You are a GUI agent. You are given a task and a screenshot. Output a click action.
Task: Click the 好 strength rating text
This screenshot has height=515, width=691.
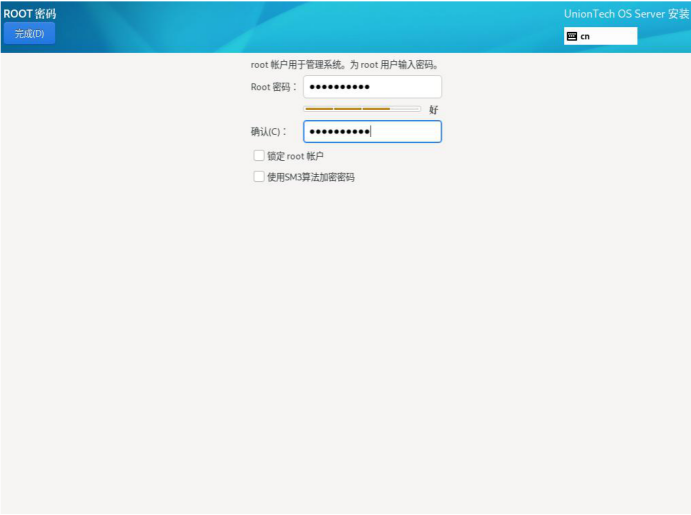coord(434,110)
